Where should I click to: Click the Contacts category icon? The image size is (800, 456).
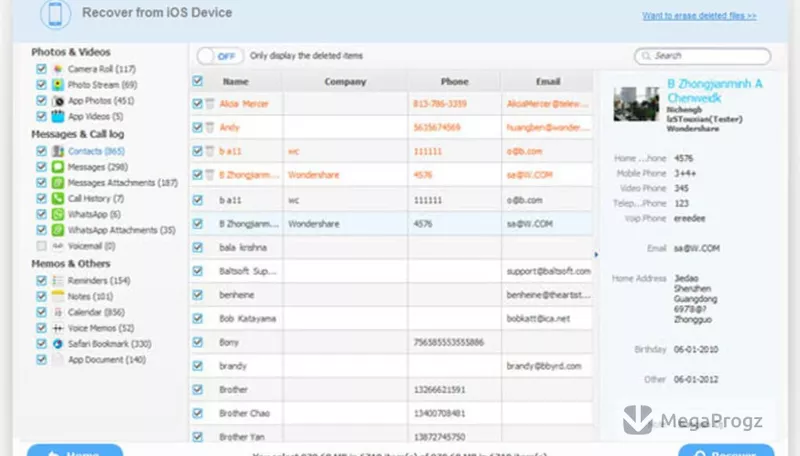coord(58,151)
